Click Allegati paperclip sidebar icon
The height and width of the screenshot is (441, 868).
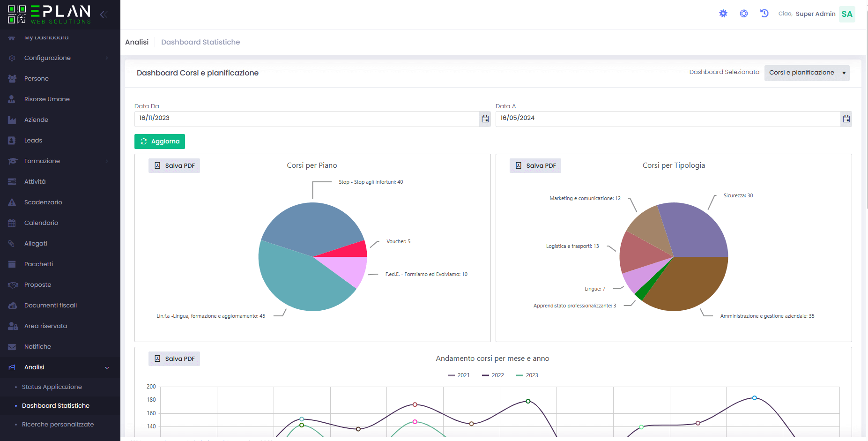click(12, 244)
